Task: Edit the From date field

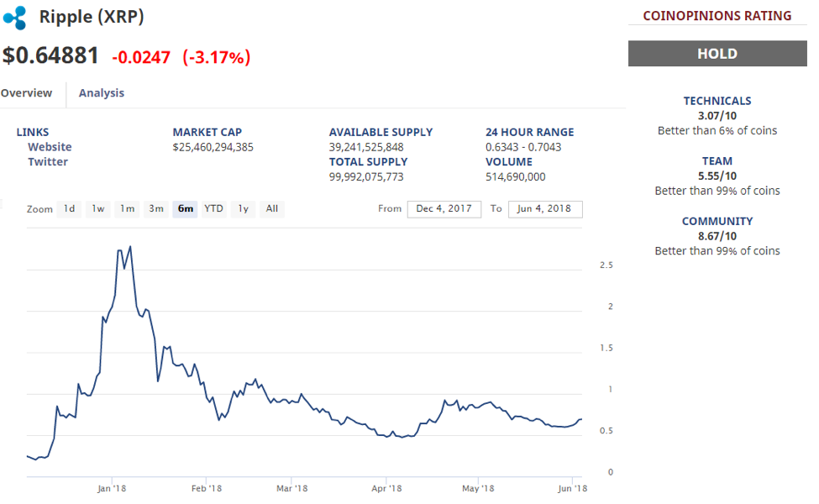Action: 444,209
